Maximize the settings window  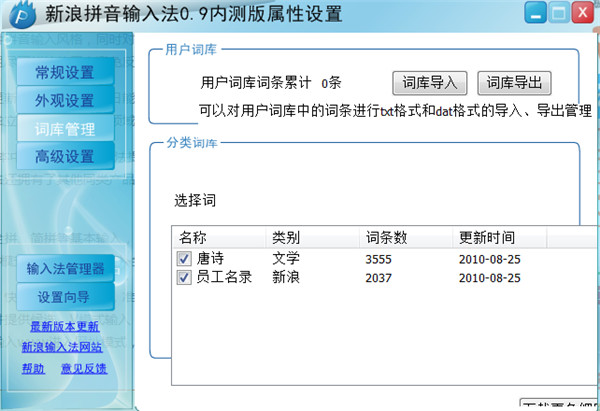556,15
